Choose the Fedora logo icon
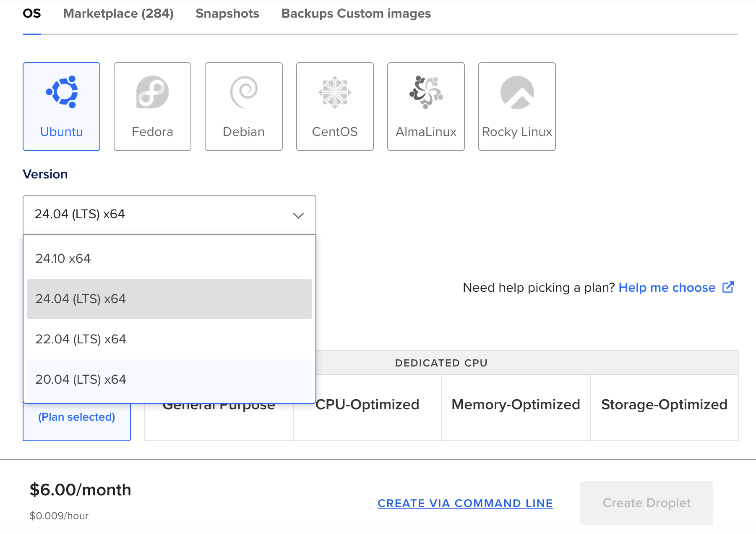Screen dimensions: 756x534 152,92
